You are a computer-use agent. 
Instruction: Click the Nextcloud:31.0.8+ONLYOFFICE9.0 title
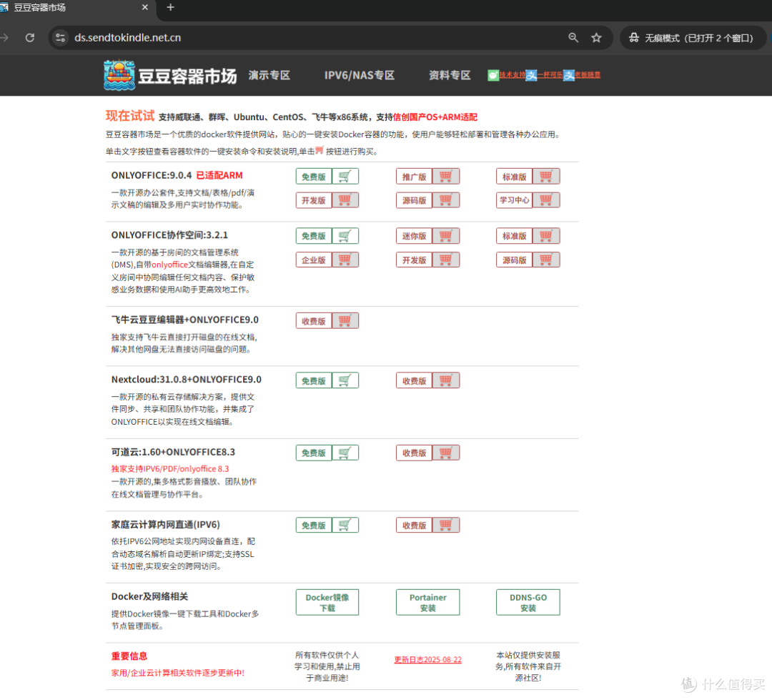point(186,379)
